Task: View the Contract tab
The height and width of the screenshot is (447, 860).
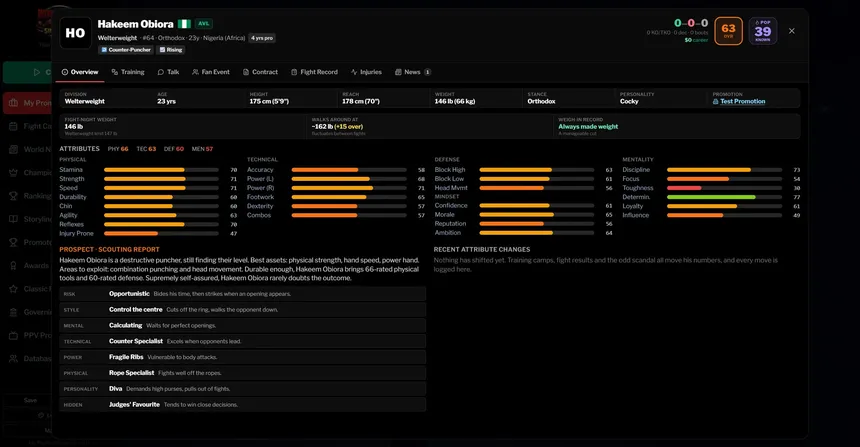Action: tap(261, 72)
